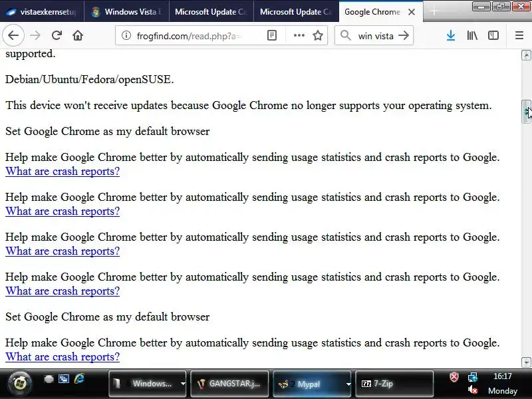Open last 'What are crash reports?' link at bottom
The image size is (532, 399).
pos(63,357)
